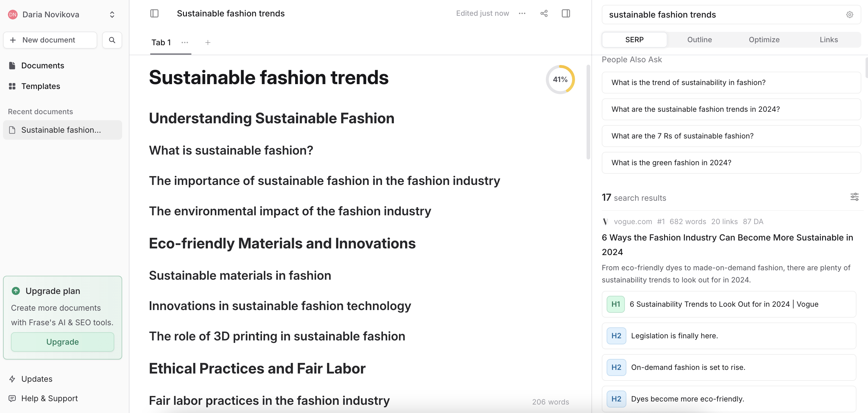This screenshot has height=413, width=868.
Task: Click the sustainable fashion trends query field
Action: point(725,15)
